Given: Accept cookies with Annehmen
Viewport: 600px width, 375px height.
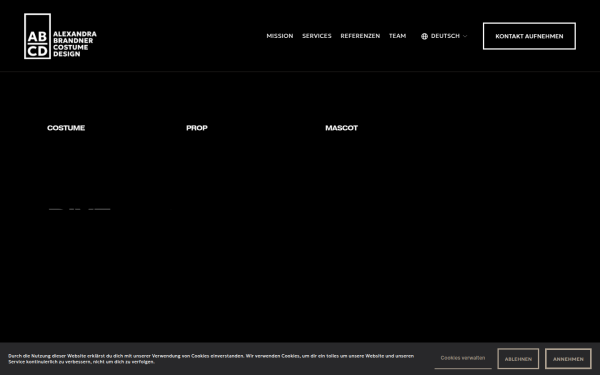Looking at the screenshot, I should point(568,359).
